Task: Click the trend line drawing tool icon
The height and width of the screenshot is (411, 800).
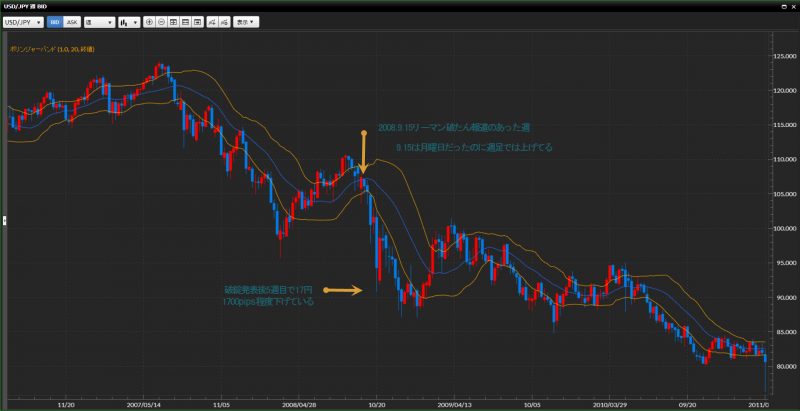Action: [x=212, y=21]
